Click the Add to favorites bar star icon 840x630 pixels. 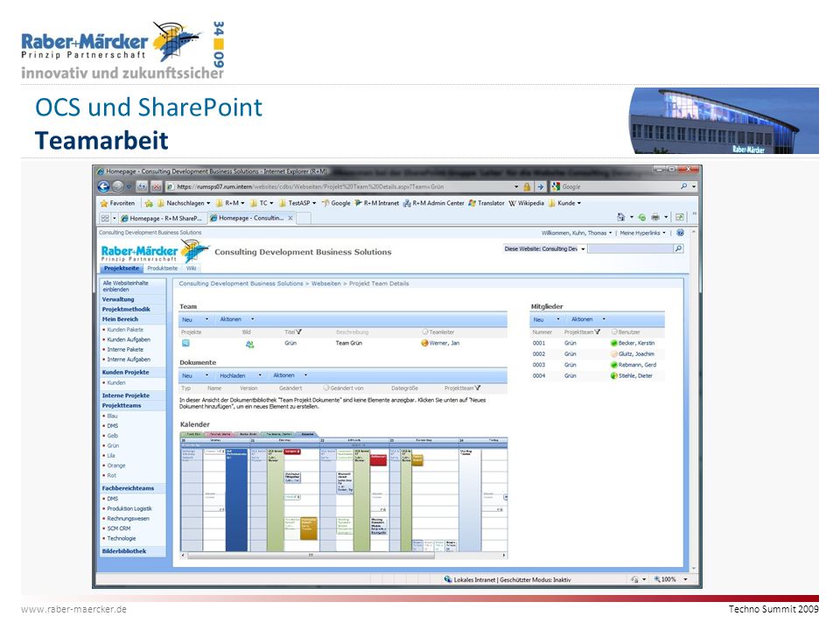click(x=149, y=203)
